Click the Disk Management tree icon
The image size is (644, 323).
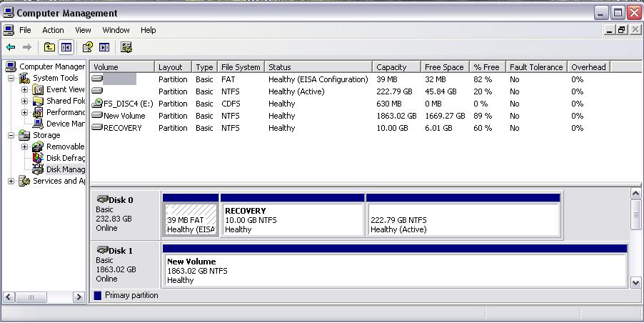38,169
